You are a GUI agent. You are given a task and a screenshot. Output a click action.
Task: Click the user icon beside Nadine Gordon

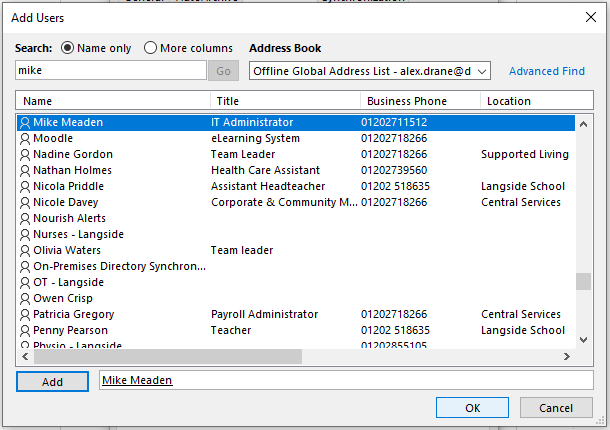[25, 155]
